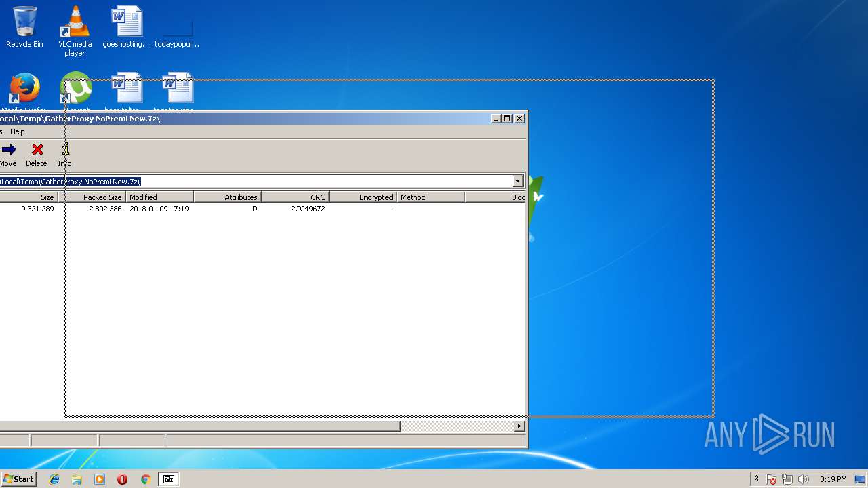Launch Google Chrome from the taskbar

click(145, 479)
